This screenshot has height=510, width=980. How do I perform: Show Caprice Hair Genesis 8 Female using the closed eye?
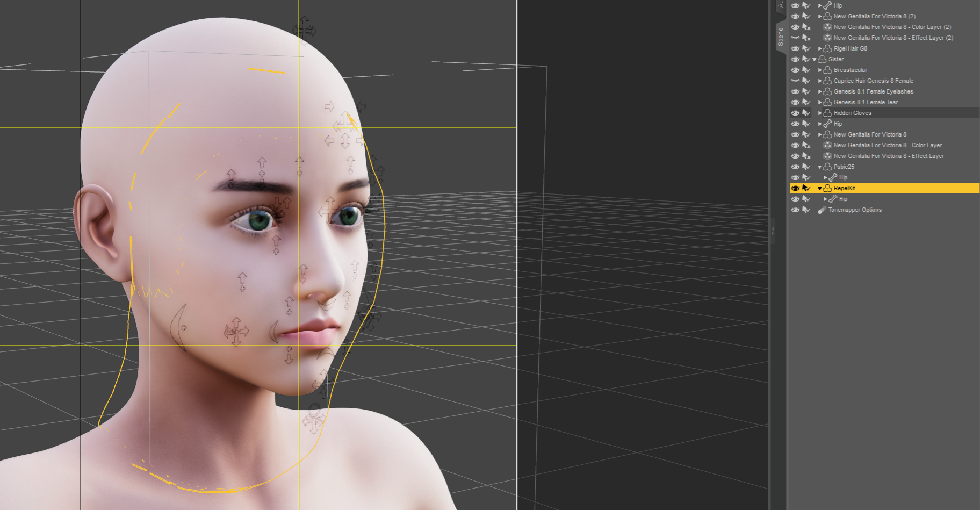point(795,81)
